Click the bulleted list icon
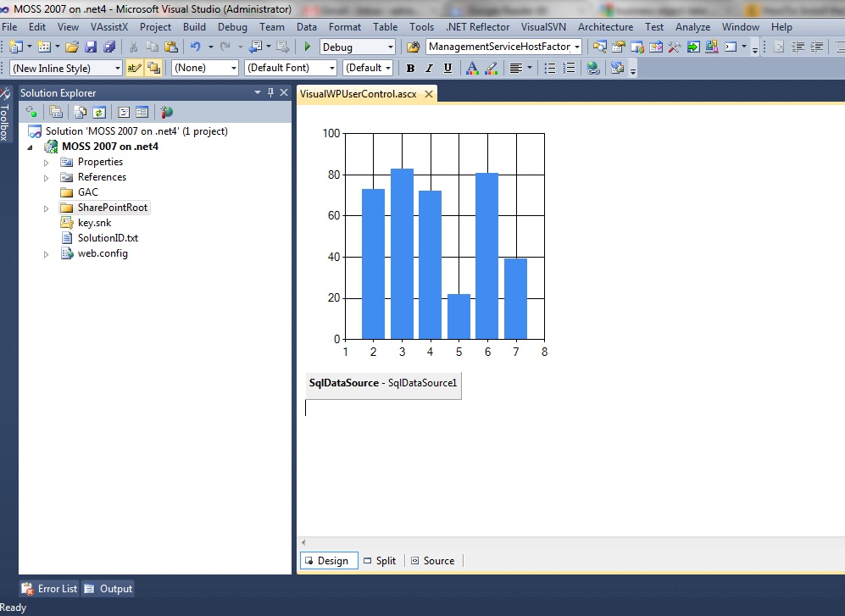The width and height of the screenshot is (845, 616). (x=550, y=68)
